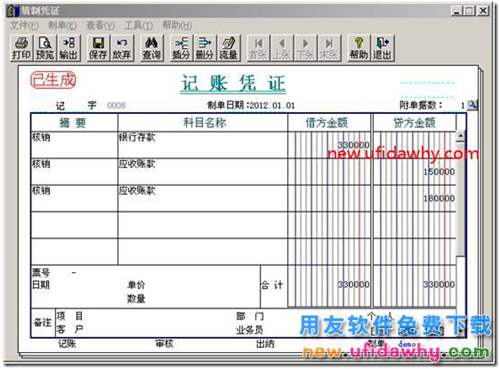500x369 pixels.
Task: Select 应收账款 cell in the 150000 row
Action: pos(202,172)
